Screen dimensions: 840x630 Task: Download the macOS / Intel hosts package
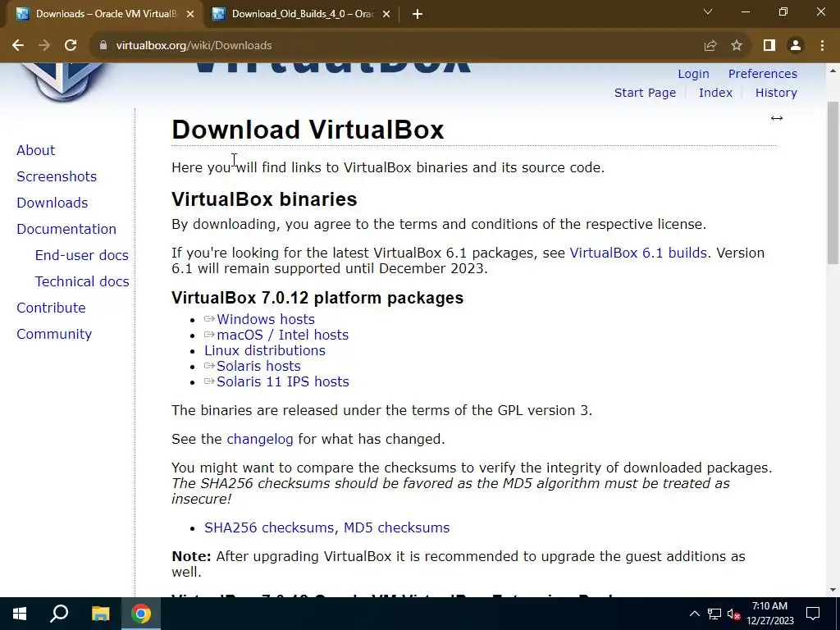tap(283, 335)
